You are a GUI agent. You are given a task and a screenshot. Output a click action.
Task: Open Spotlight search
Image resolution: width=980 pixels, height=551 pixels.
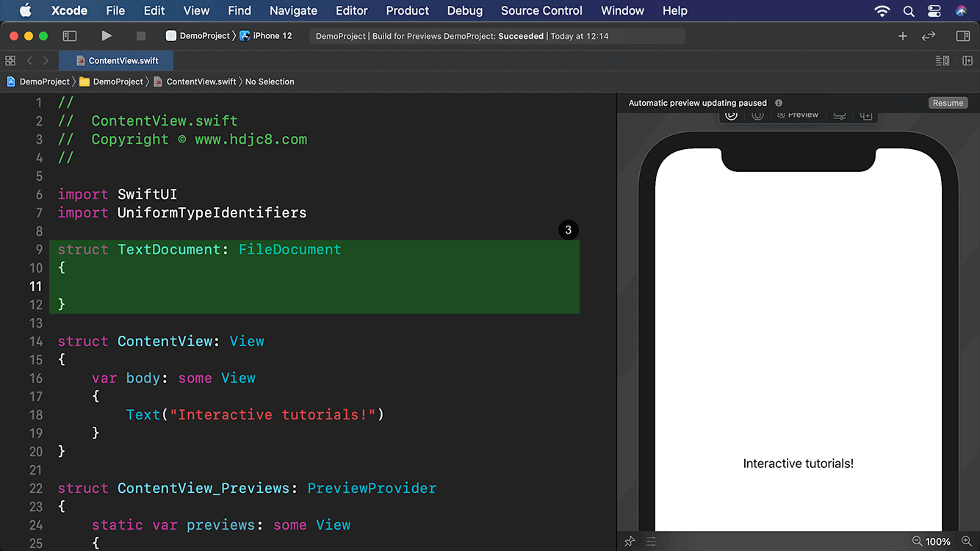[909, 10]
